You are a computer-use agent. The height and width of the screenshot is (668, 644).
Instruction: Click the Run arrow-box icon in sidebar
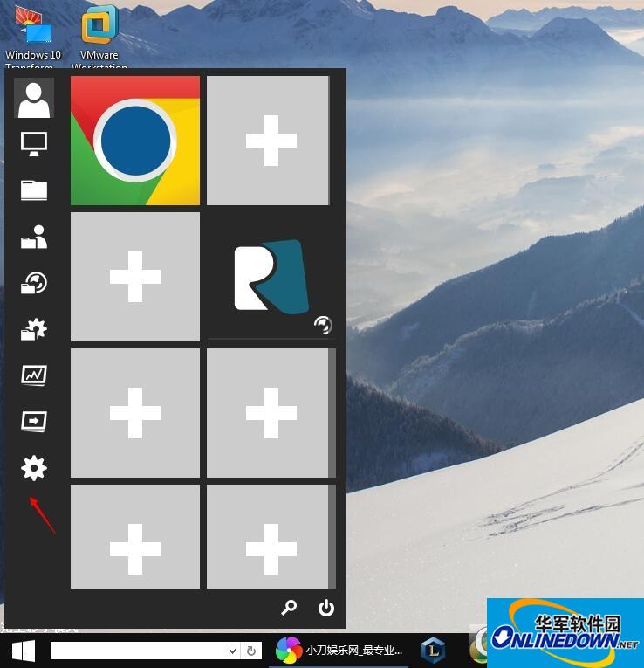pos(34,422)
